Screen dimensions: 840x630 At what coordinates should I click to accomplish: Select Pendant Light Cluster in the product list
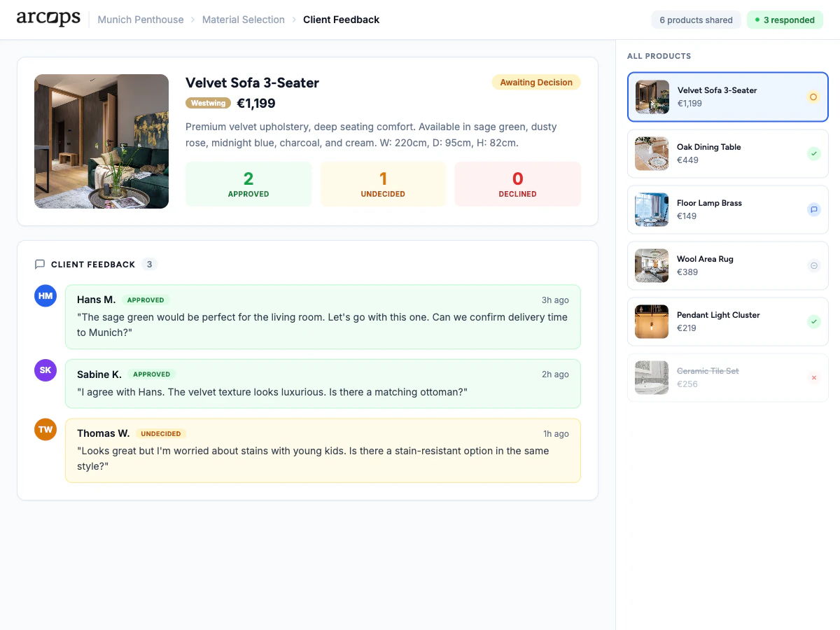click(x=728, y=321)
